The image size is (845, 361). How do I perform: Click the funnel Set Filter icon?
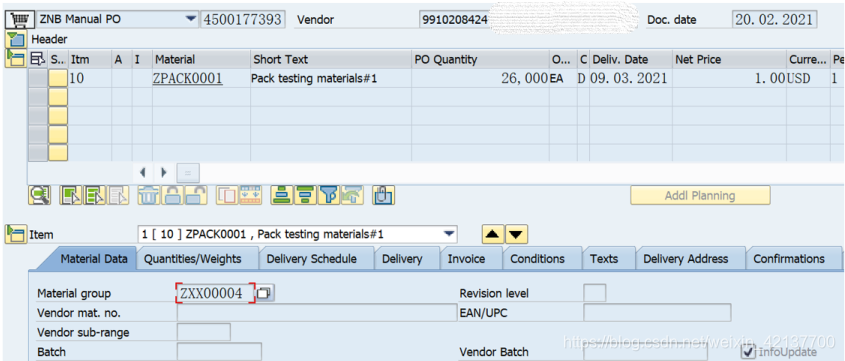point(329,195)
